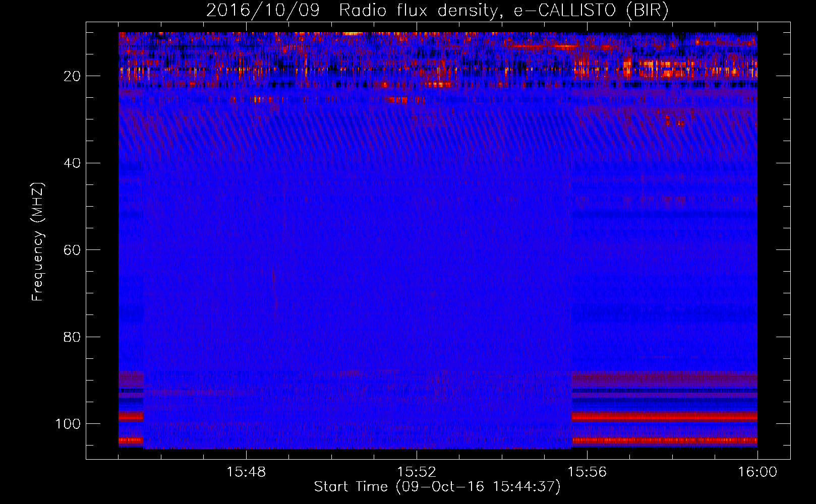
Task: Click the 20 frequency tick label
Action: [x=73, y=76]
